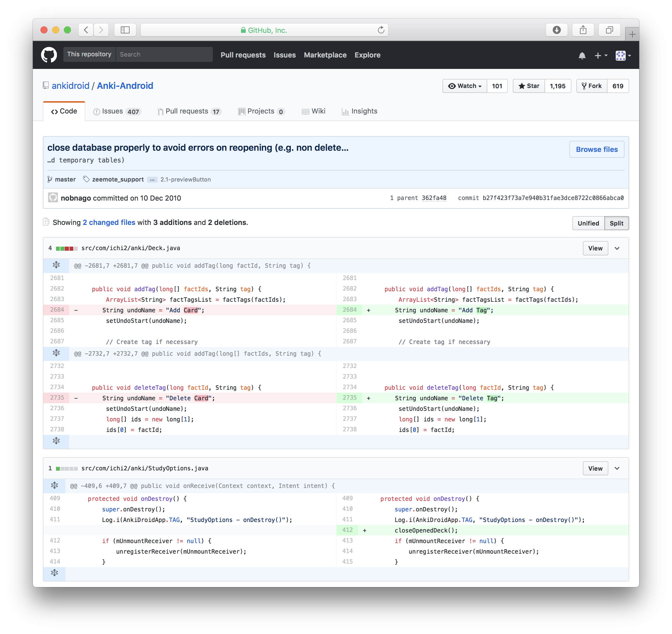Open the Issues tab with 407
672x634 pixels.
tap(117, 111)
